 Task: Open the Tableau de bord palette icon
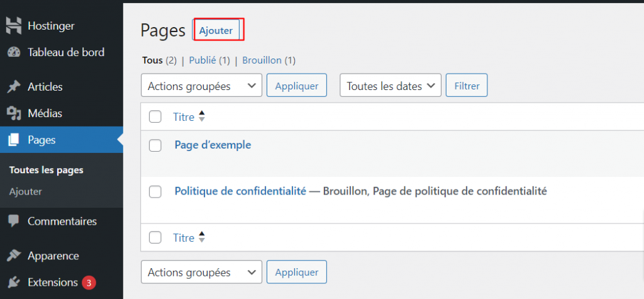[14, 52]
